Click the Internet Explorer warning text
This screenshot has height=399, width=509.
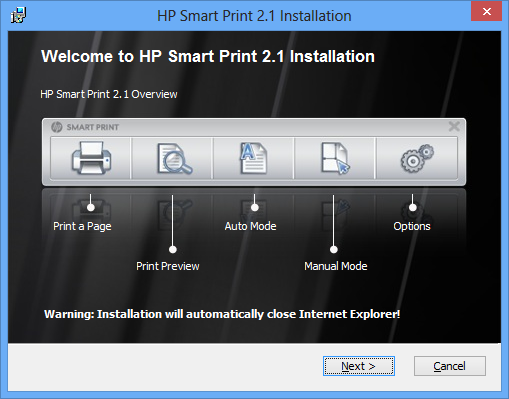click(x=222, y=314)
